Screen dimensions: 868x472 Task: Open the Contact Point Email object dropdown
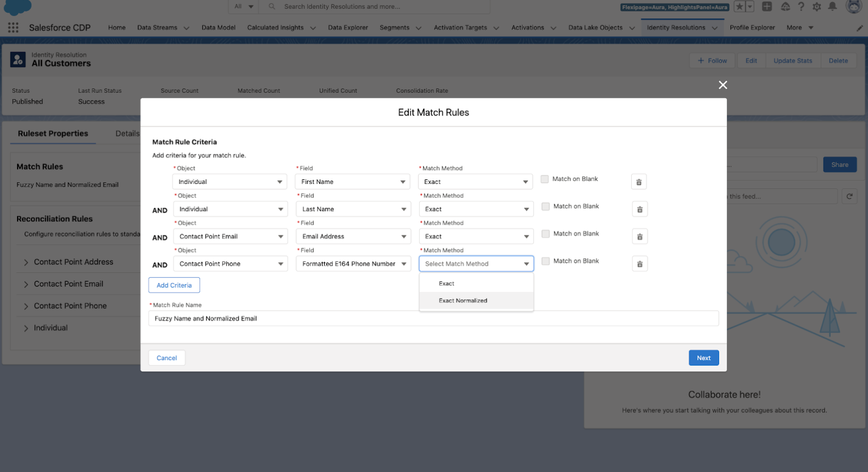click(x=230, y=237)
